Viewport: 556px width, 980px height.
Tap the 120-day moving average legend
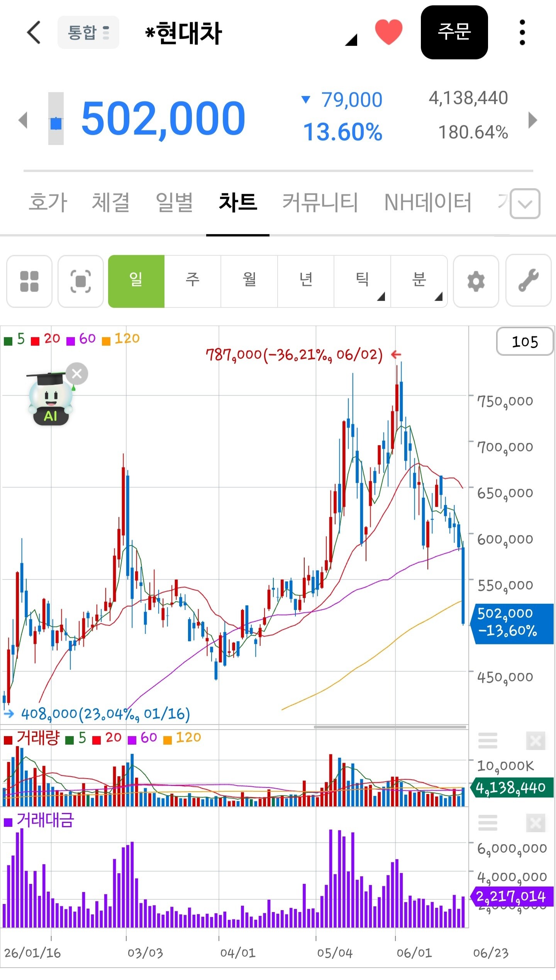click(x=120, y=339)
